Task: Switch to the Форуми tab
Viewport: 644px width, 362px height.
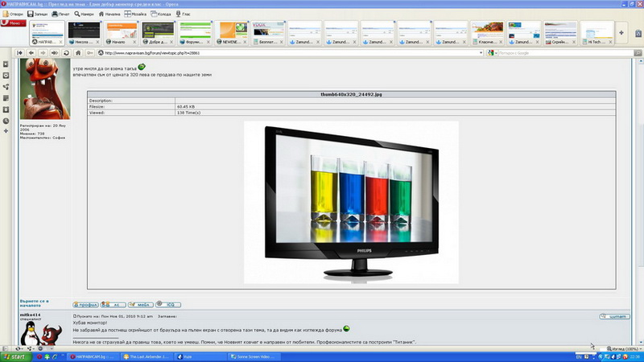Action: pyautogui.click(x=194, y=33)
